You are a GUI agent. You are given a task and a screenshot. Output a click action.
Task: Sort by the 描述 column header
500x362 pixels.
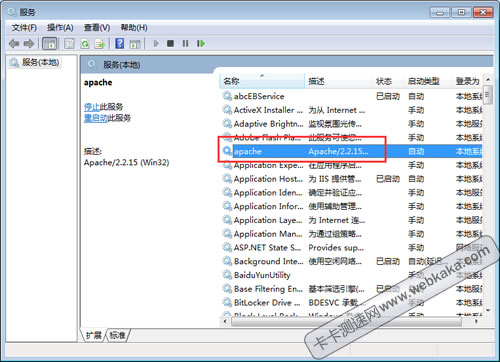coord(339,81)
